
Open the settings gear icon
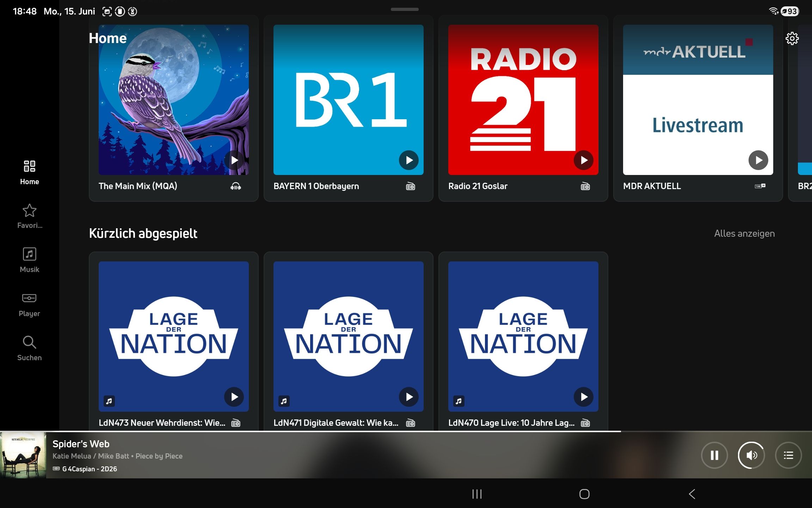coord(792,38)
